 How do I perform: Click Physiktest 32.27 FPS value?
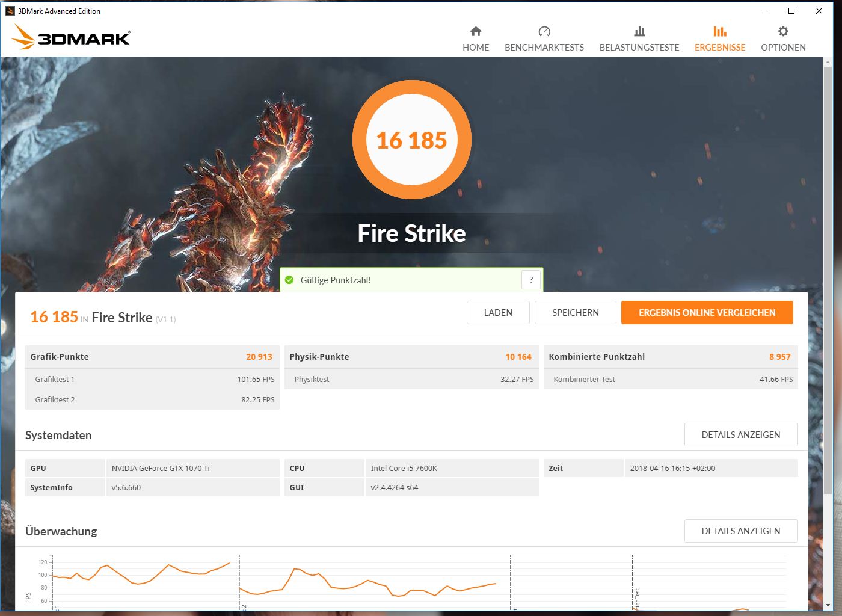click(517, 379)
